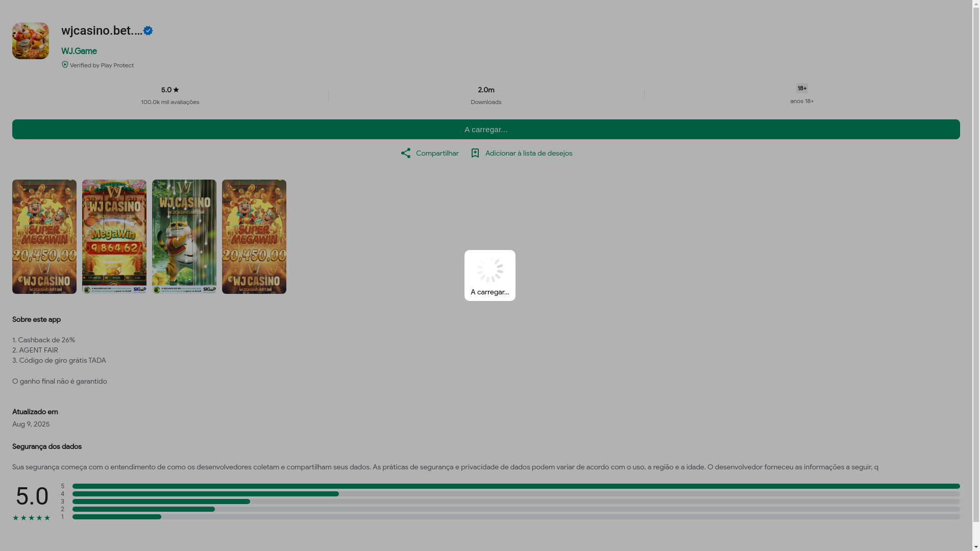The height and width of the screenshot is (551, 980).
Task: Click the 2-star rating bar
Action: [x=516, y=509]
